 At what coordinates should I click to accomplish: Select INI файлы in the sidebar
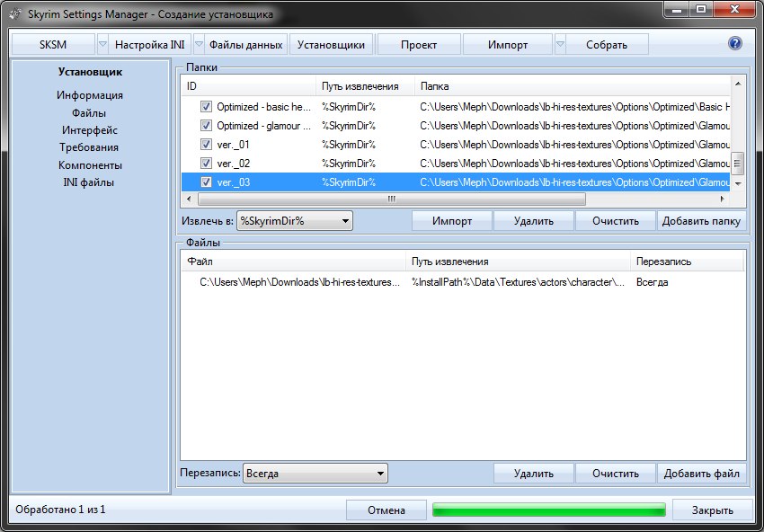coord(89,182)
